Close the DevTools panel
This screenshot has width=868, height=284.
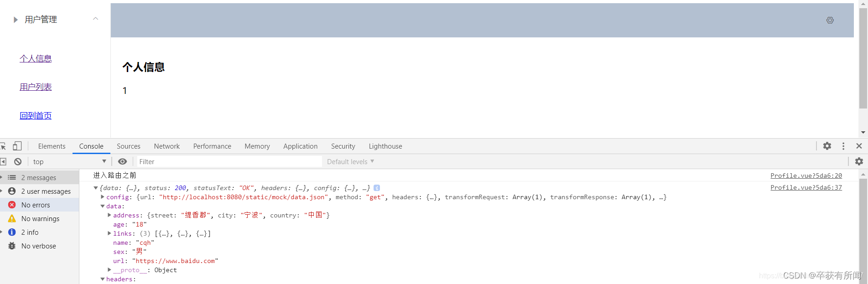[859, 146]
